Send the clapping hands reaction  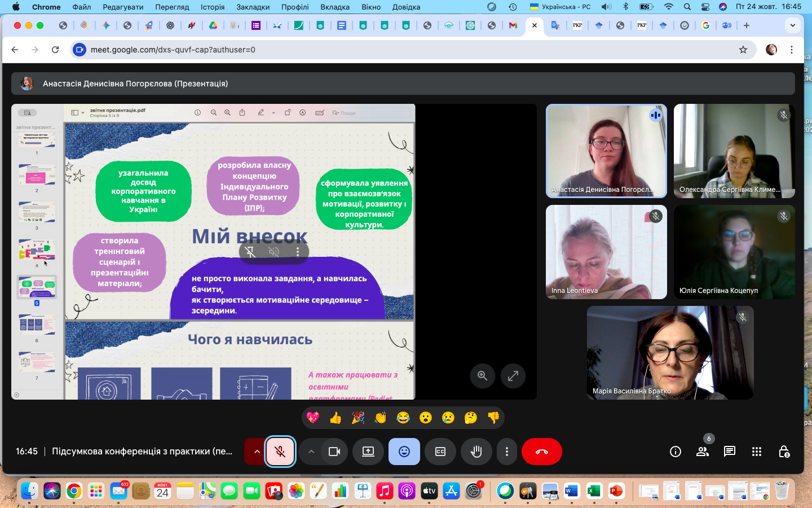pyautogui.click(x=381, y=418)
